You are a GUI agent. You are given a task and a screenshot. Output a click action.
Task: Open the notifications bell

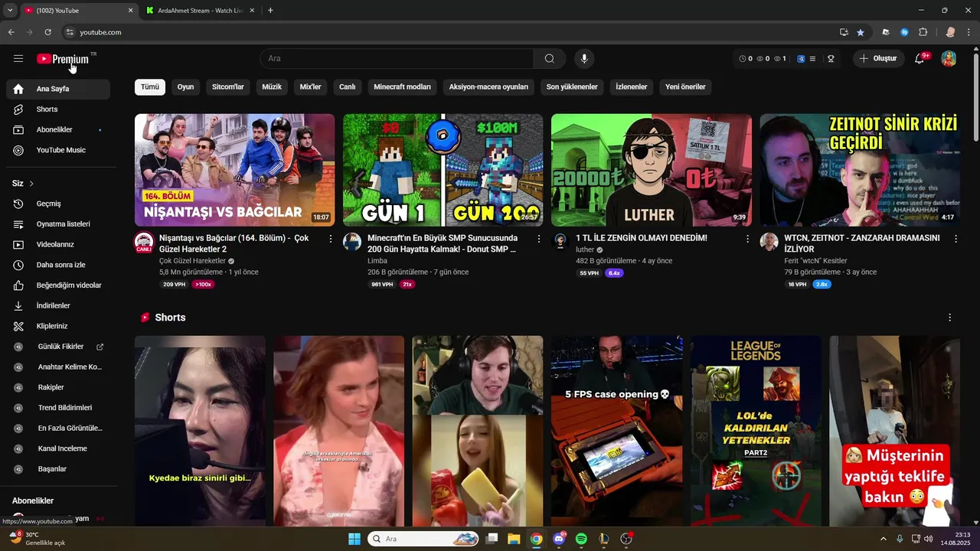[x=920, y=59]
